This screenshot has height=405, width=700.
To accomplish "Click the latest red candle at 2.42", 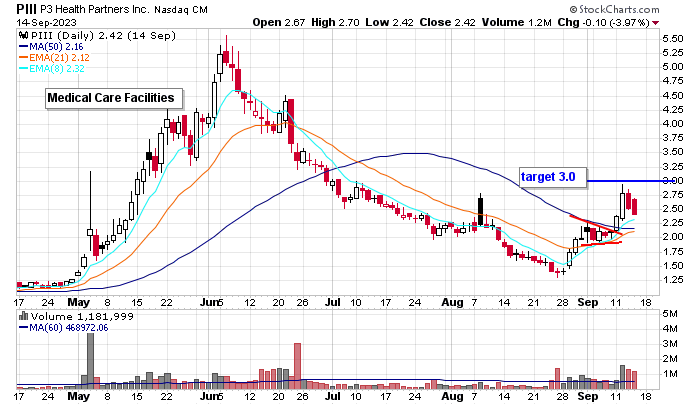I will [x=634, y=207].
